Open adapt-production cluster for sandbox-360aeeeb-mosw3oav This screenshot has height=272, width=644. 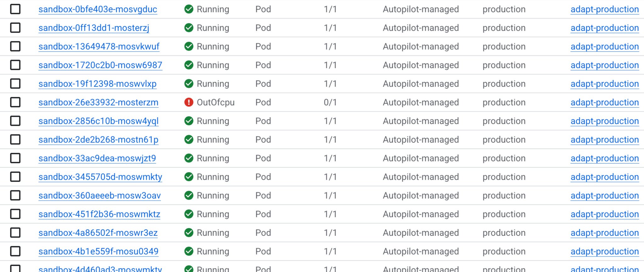click(x=605, y=196)
